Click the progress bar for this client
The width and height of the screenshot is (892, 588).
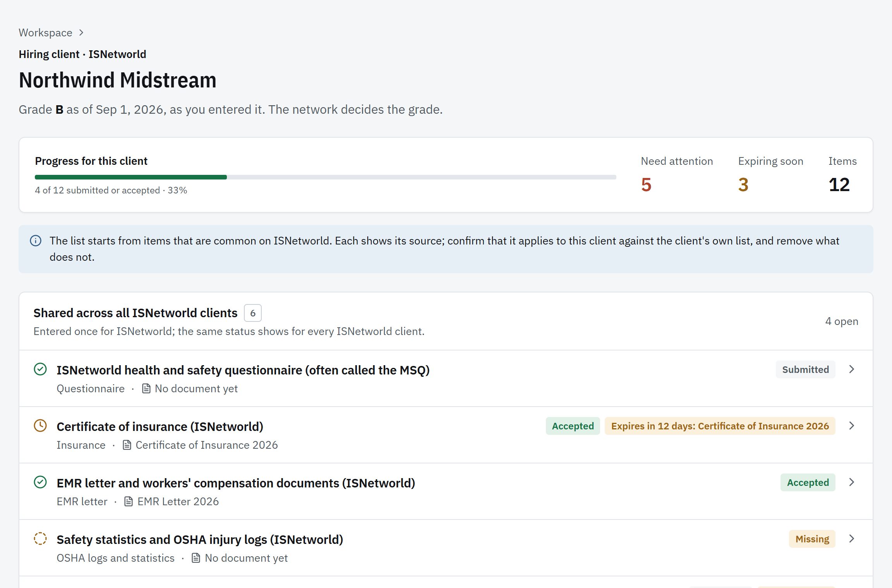[x=325, y=177]
